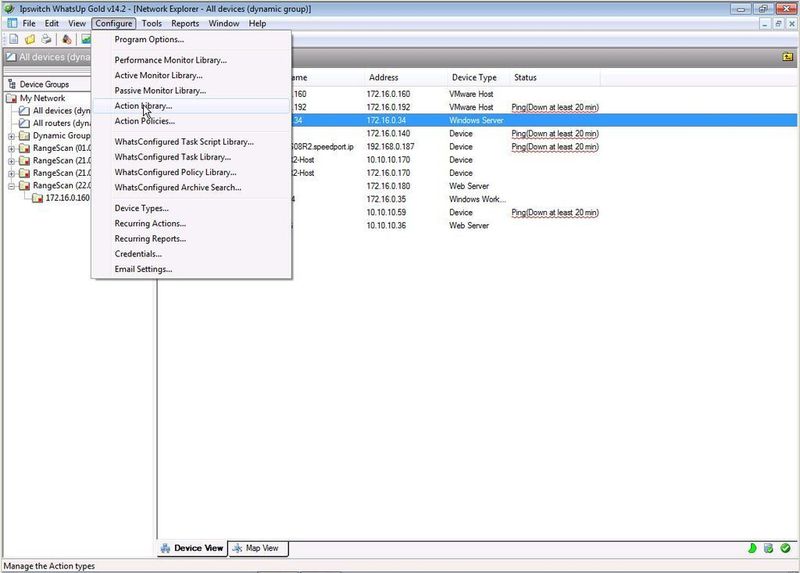Open Active Monitor Library

pos(191,76)
